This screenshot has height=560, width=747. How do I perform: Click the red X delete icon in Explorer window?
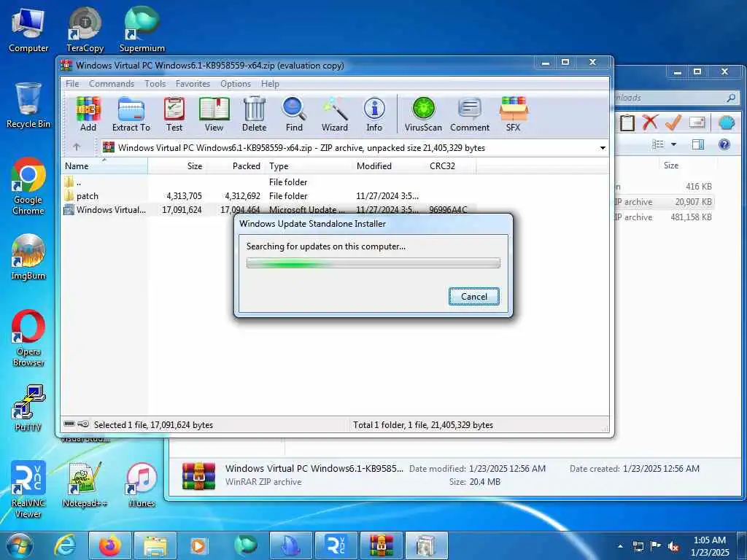point(649,122)
